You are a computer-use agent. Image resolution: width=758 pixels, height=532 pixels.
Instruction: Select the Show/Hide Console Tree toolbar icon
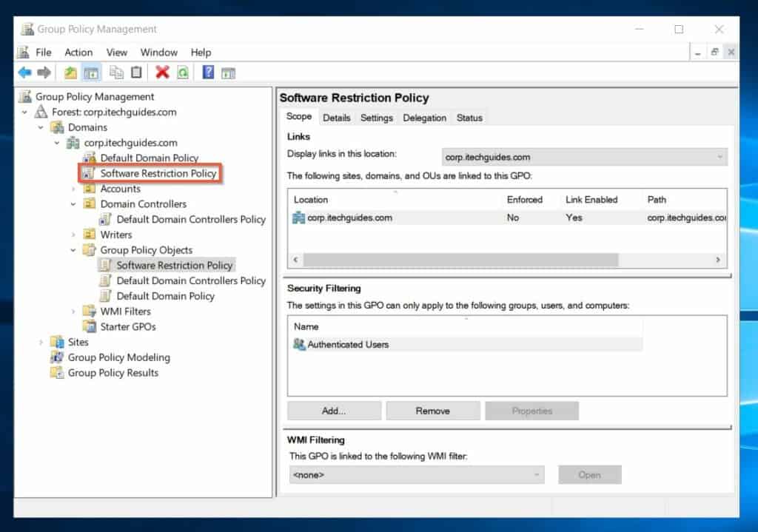click(x=90, y=73)
